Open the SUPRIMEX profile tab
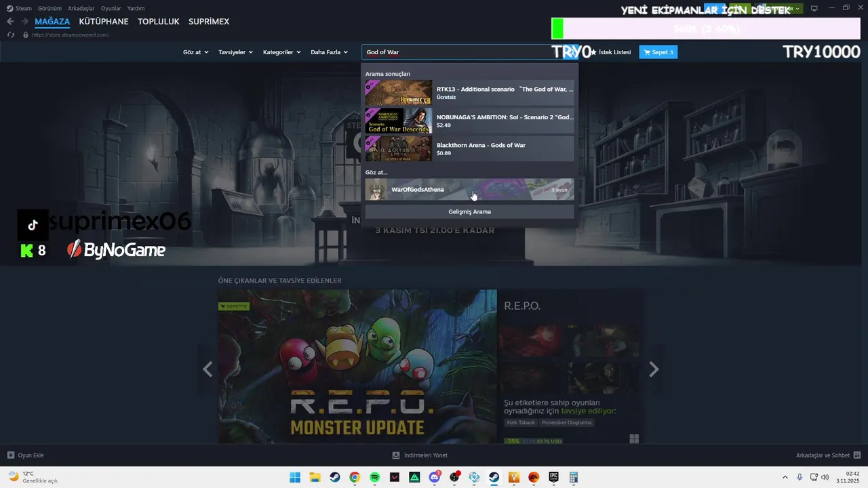Viewport: 868px width, 488px height. tap(209, 22)
